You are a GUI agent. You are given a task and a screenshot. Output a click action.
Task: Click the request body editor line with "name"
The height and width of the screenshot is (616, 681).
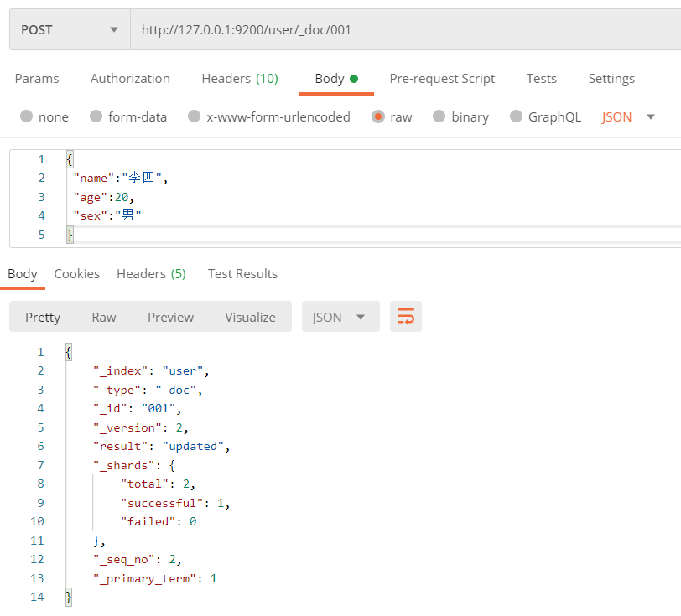coord(120,178)
